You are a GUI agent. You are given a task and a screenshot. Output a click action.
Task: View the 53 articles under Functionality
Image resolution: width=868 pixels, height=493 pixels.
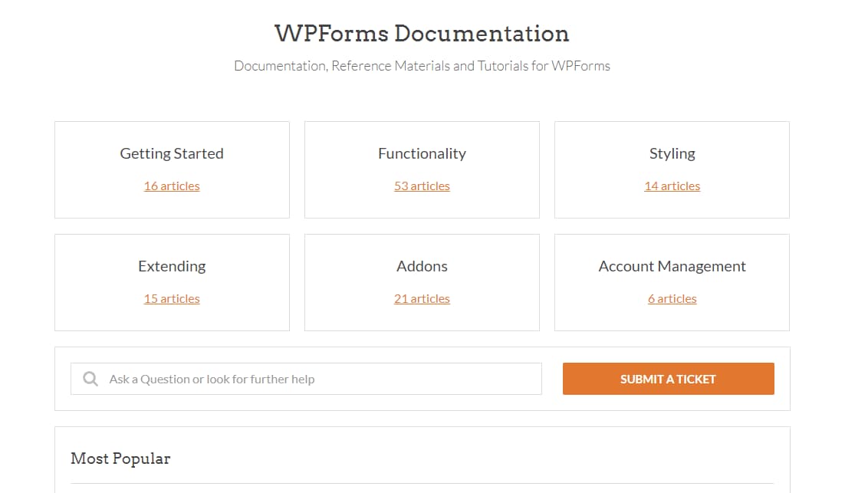click(422, 186)
